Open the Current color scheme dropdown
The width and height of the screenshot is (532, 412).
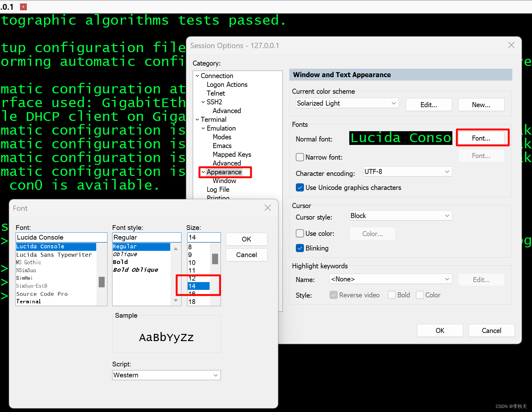347,103
